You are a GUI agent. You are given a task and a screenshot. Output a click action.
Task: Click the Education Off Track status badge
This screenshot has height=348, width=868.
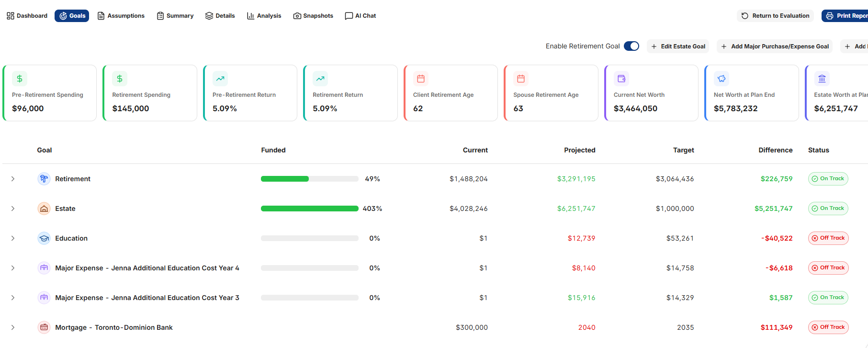point(828,238)
